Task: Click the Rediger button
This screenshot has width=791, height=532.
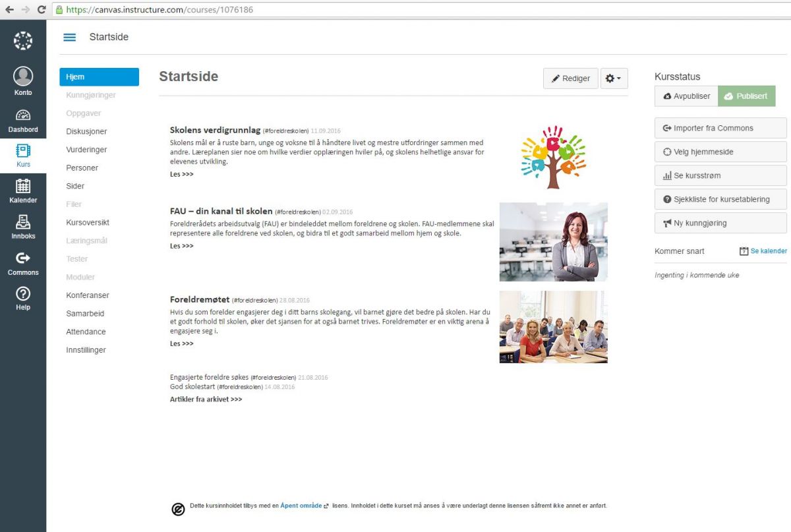Action: pos(571,78)
